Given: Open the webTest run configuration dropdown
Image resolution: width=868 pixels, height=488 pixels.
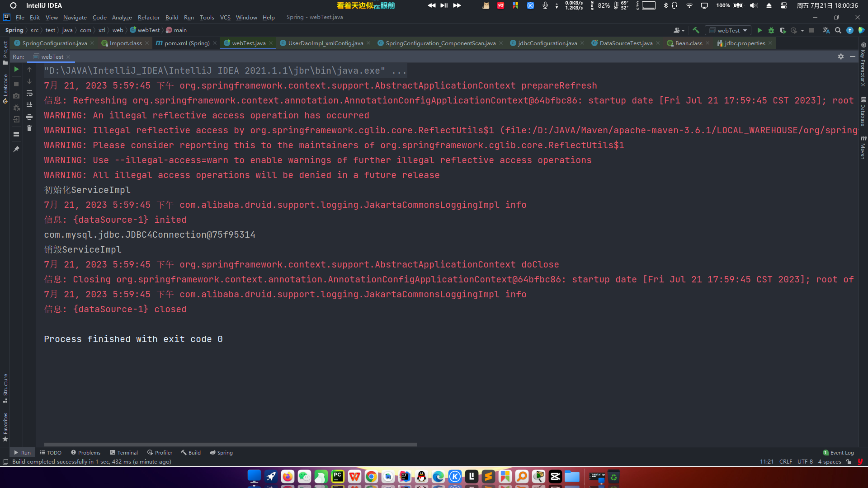Looking at the screenshot, I should click(728, 30).
